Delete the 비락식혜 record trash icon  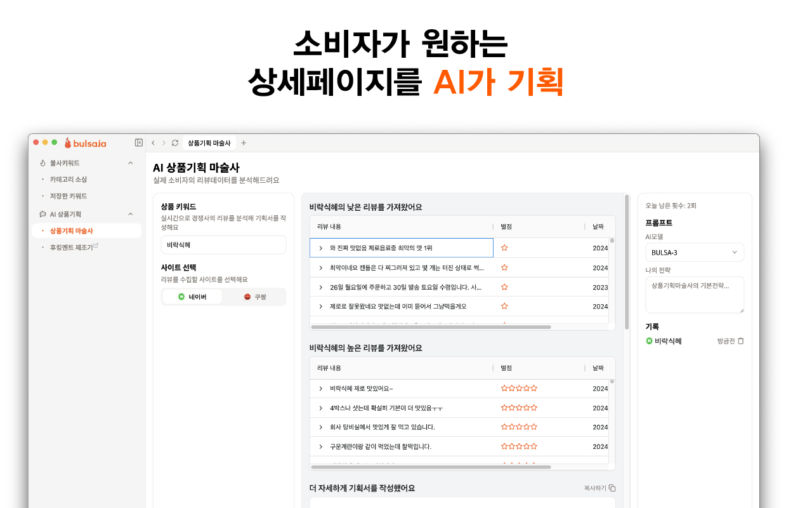pos(741,341)
